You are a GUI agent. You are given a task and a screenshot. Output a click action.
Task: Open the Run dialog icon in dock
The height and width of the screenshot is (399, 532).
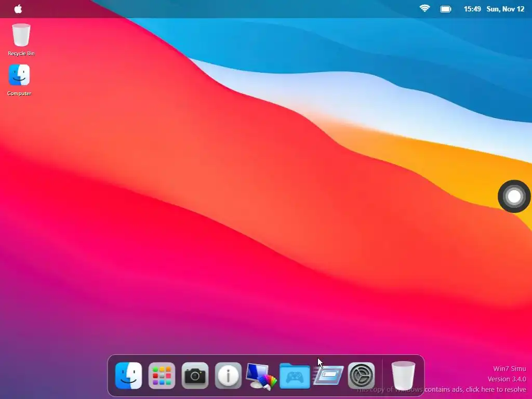(x=328, y=375)
